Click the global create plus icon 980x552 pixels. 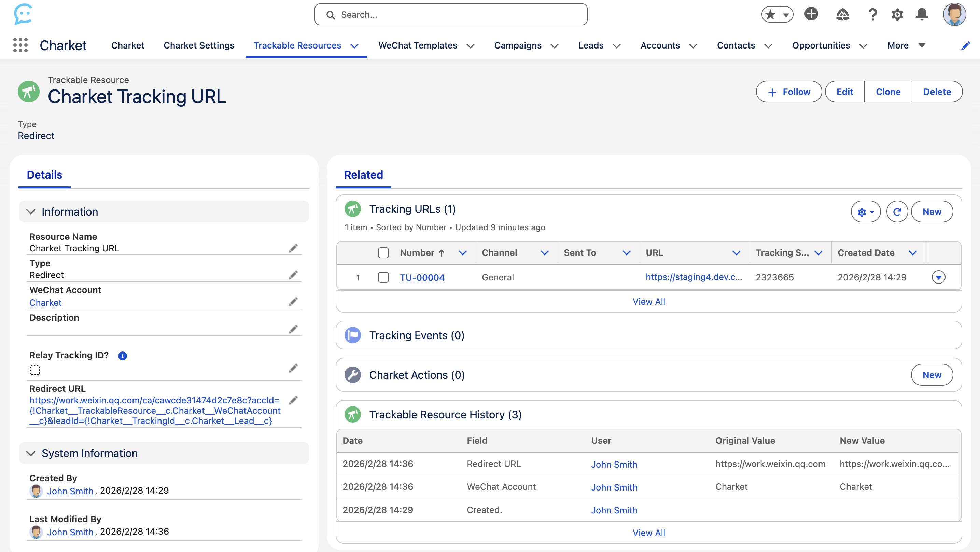(x=811, y=14)
